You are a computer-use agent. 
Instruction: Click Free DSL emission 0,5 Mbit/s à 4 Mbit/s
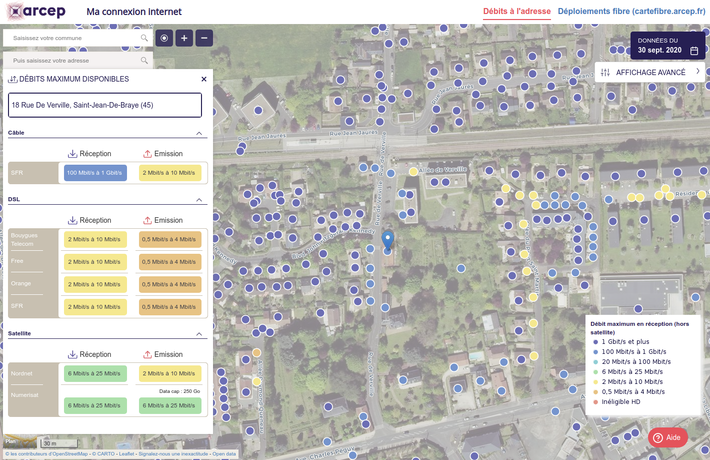click(169, 262)
